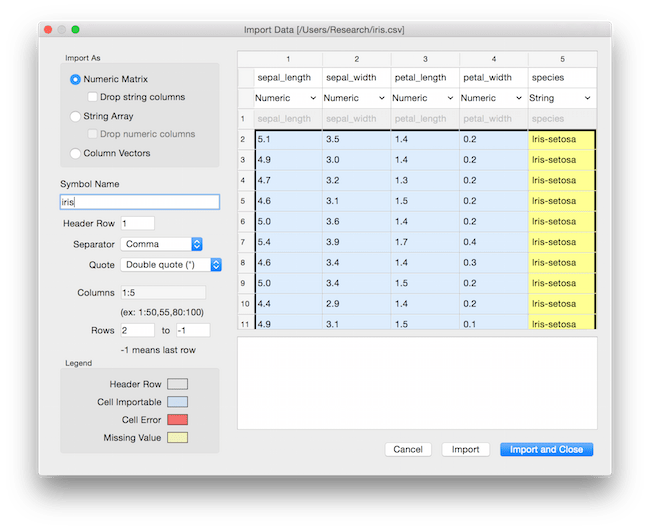650x530 pixels.
Task: Click row number 6 header
Action: pos(245,222)
